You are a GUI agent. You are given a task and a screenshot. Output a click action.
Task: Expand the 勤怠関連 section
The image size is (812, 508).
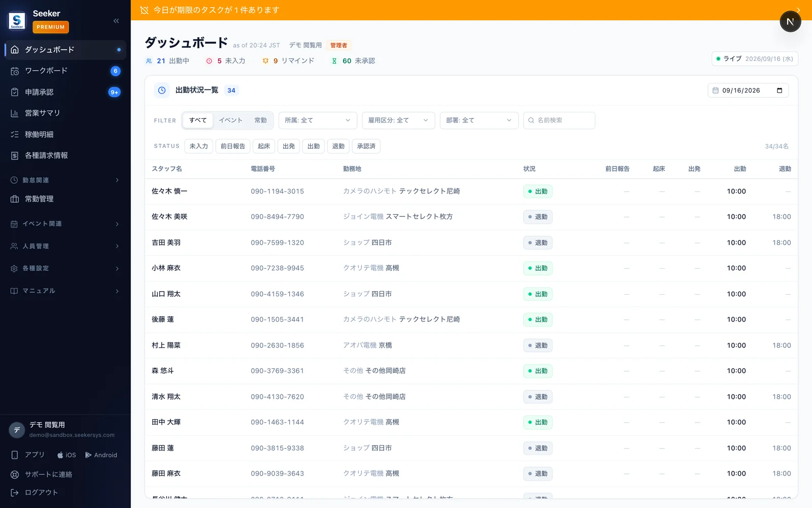(x=65, y=180)
